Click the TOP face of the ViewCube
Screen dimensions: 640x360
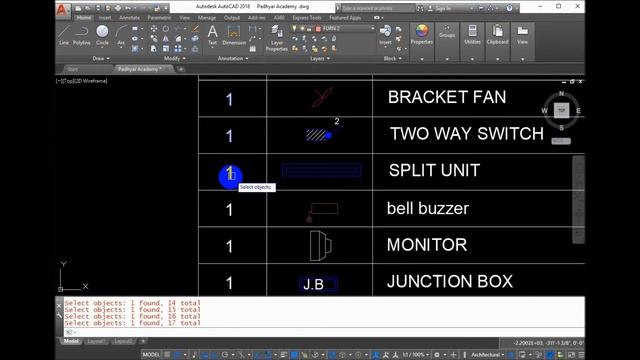point(561,110)
